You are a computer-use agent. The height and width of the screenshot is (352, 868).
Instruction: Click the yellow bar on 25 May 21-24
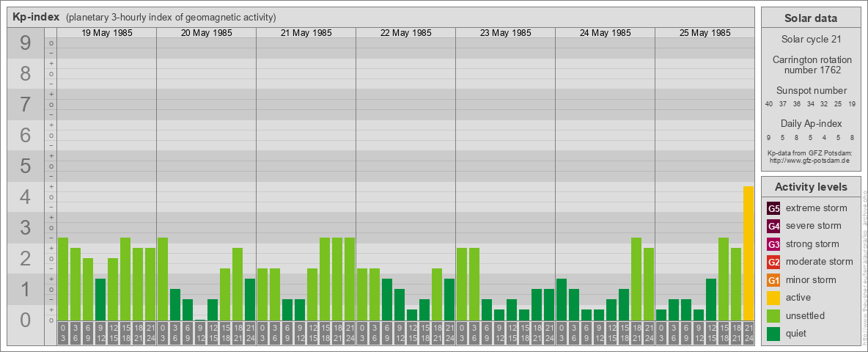click(749, 254)
